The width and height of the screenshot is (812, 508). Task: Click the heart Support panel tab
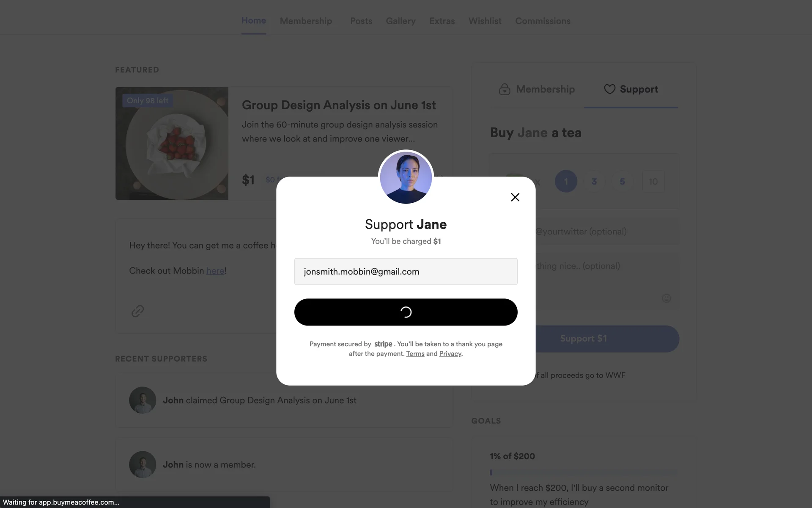tap(631, 89)
